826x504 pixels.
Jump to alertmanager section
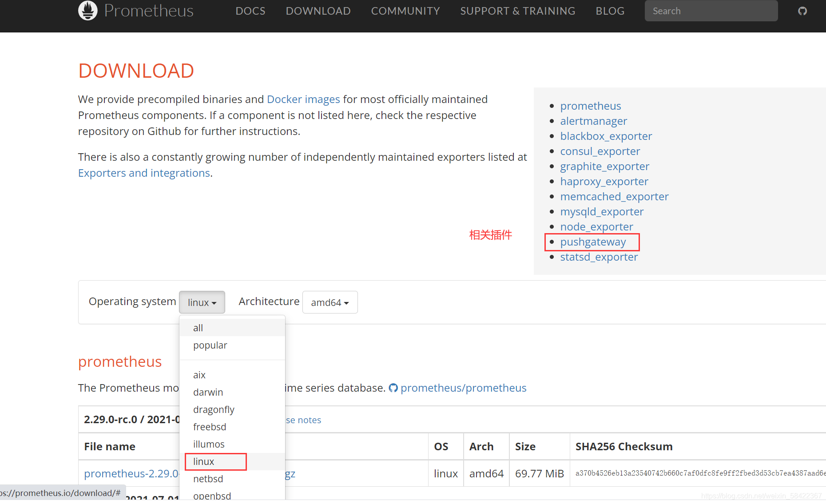(x=594, y=121)
